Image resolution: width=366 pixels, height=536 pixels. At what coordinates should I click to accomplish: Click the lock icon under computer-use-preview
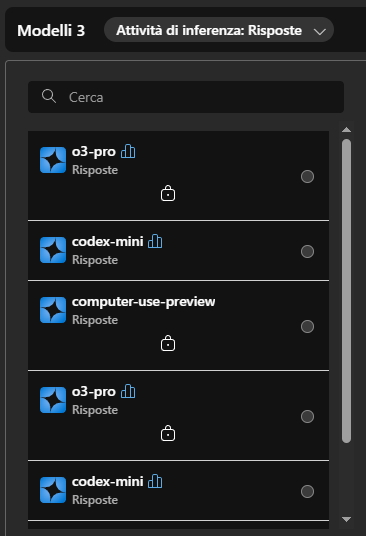pos(168,343)
